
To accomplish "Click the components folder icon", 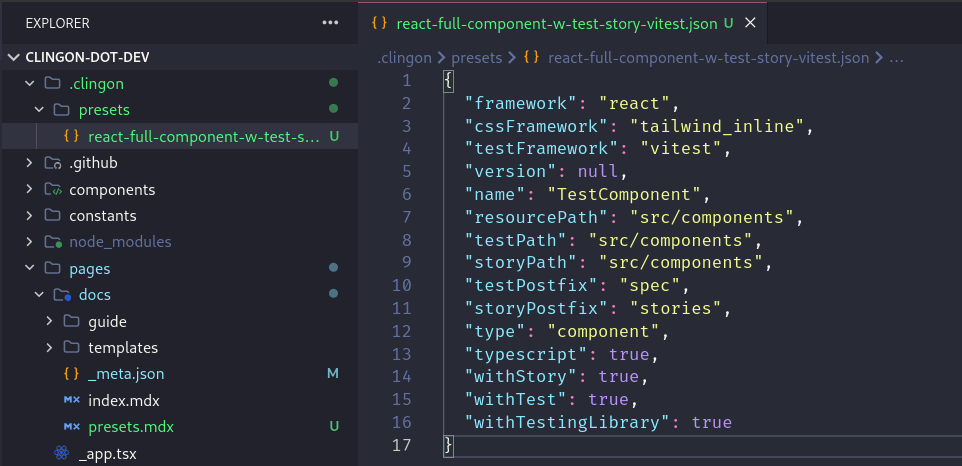I will [53, 189].
